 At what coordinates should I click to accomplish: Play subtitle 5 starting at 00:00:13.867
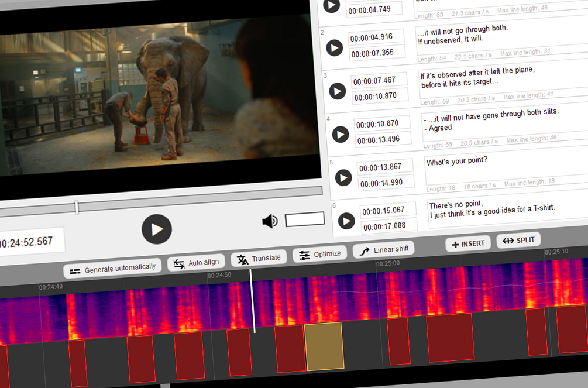[343, 178]
